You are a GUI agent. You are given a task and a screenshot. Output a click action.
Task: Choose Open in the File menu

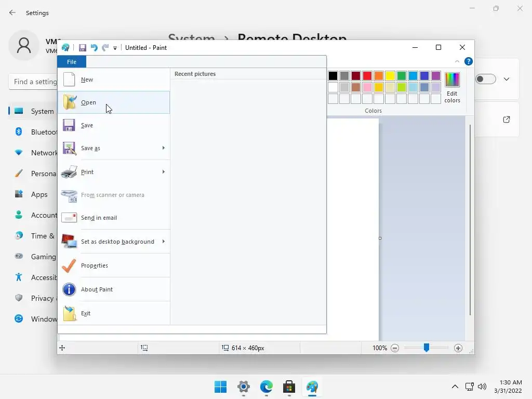[114, 102]
